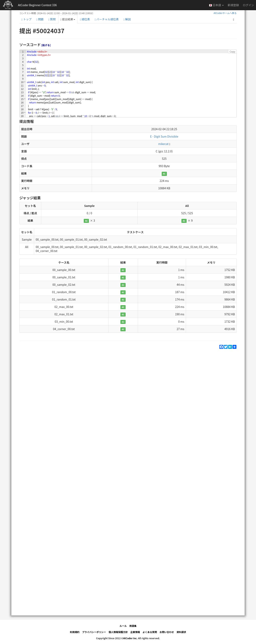The width and height of the screenshot is (256, 644).
Task: Open more share options plus icon
Action: point(234,347)
